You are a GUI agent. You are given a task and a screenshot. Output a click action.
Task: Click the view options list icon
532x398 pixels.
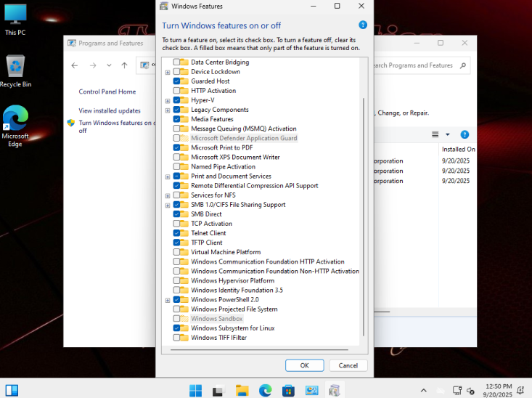pos(435,134)
